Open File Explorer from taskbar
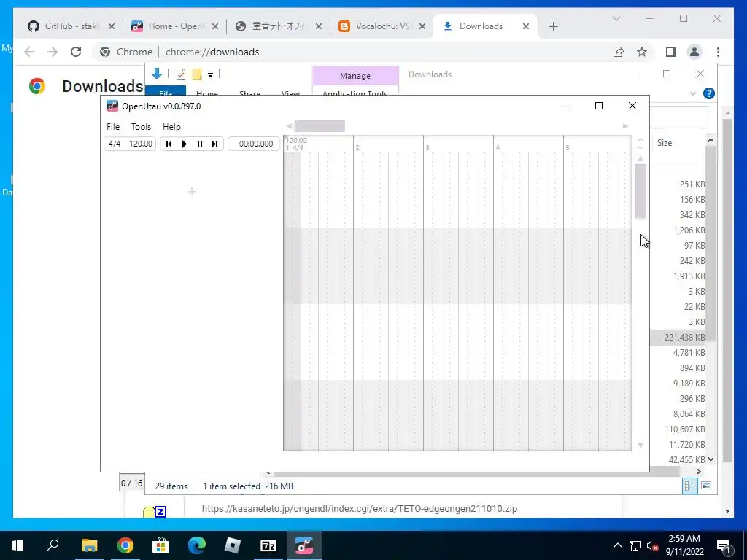747x560 pixels. coord(89,545)
